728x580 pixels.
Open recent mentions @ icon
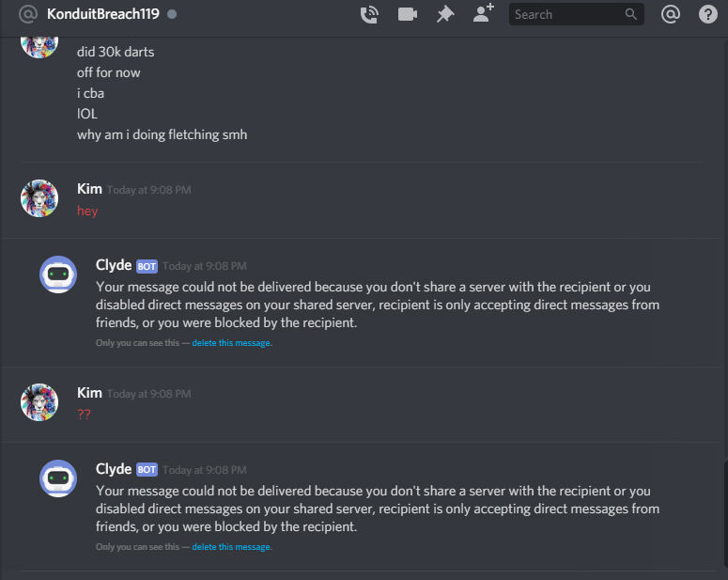click(671, 14)
